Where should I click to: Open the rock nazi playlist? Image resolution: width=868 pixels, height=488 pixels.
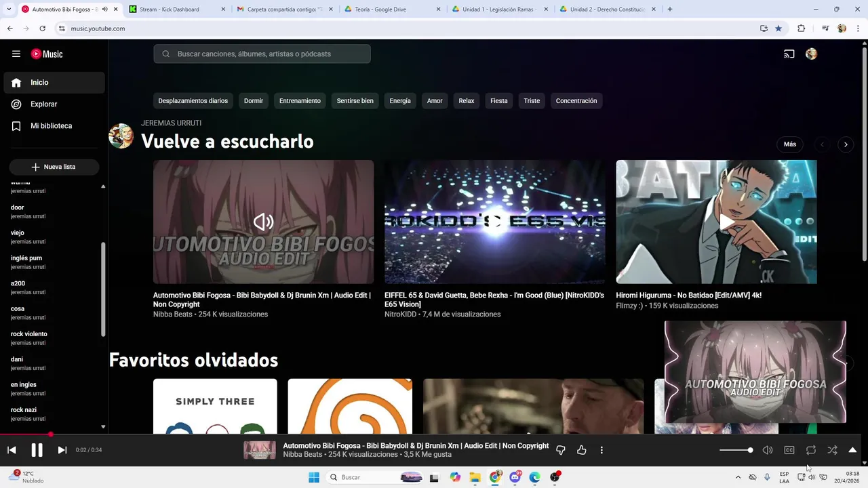coord(54,414)
